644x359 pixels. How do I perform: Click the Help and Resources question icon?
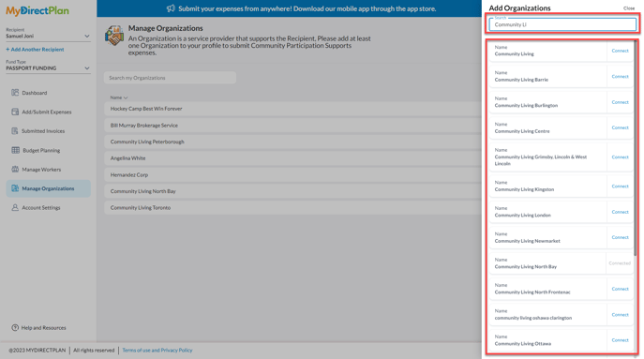click(15, 327)
